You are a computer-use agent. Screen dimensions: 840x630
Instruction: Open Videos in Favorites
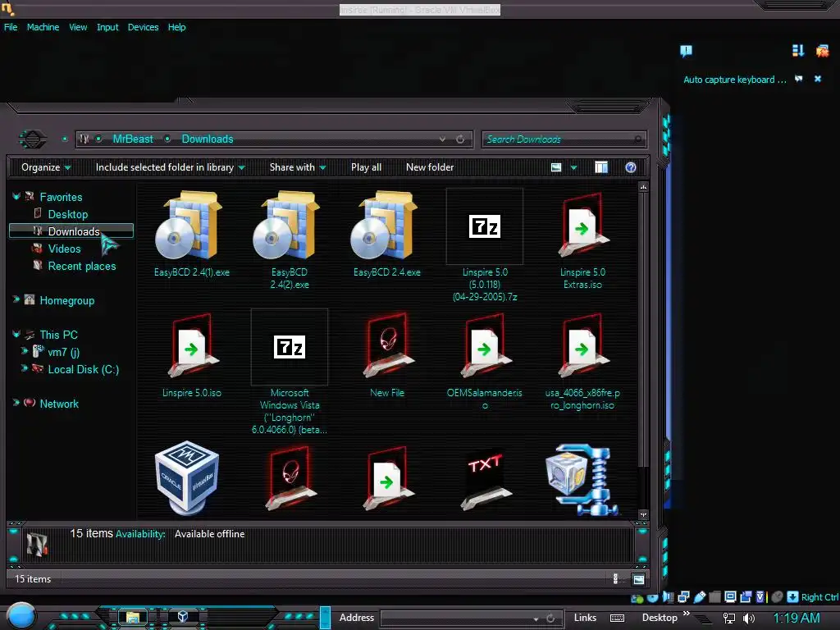pyautogui.click(x=64, y=249)
